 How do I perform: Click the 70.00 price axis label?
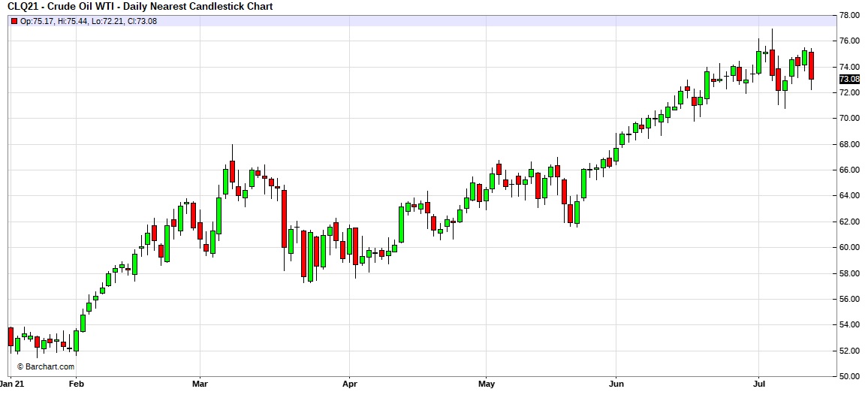[849, 119]
